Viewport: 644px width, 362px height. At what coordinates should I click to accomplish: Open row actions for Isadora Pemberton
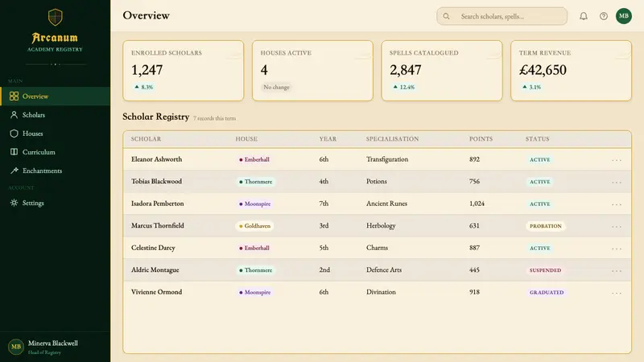click(617, 204)
